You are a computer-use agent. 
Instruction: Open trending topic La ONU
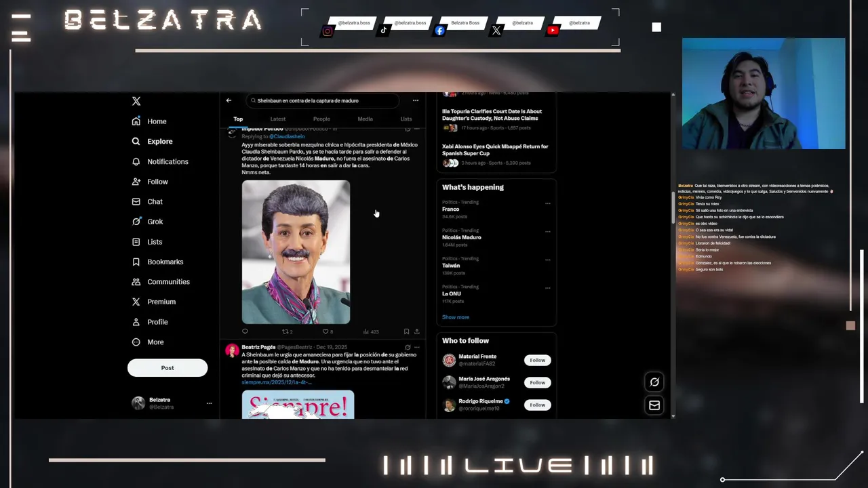[452, 294]
